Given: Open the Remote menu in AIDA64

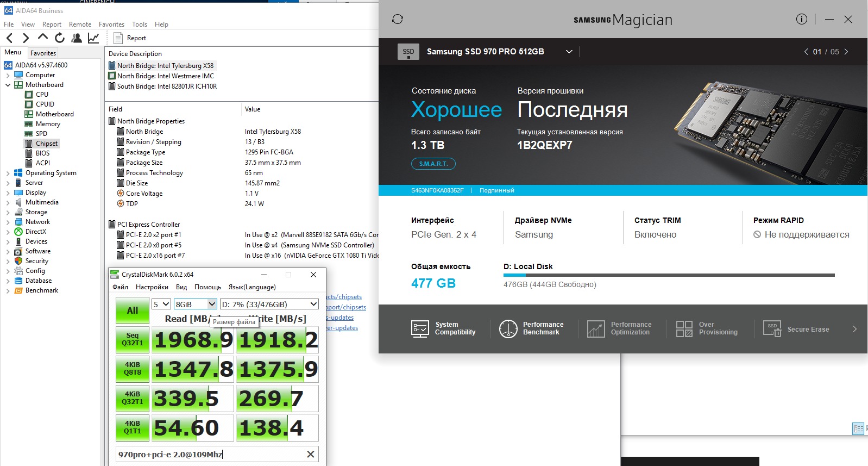Looking at the screenshot, I should click(x=80, y=24).
